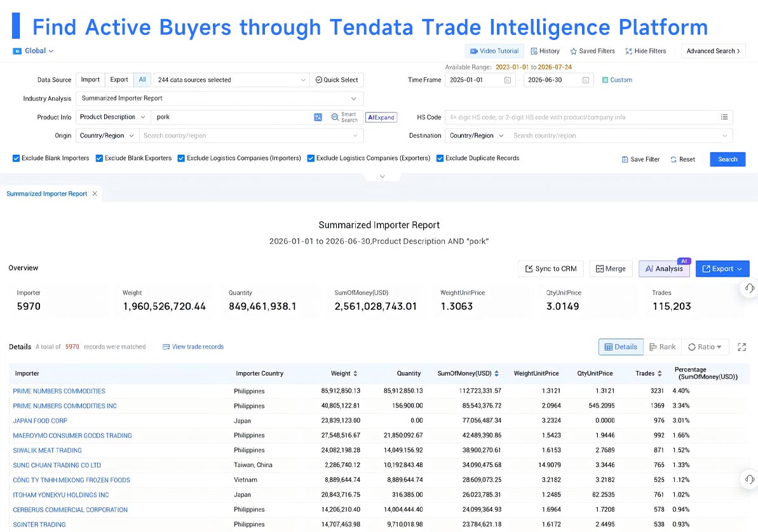The image size is (758, 532).
Task: Click the AIExpand button
Action: point(381,117)
